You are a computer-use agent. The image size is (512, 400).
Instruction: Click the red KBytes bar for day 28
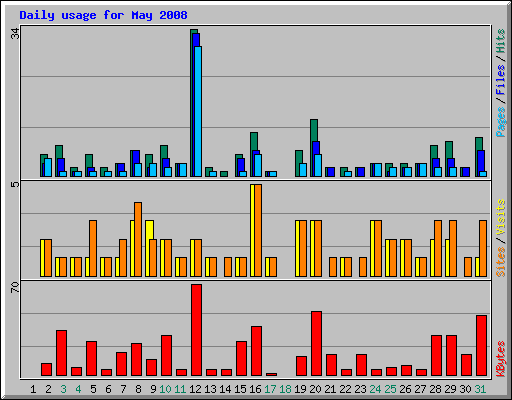click(x=436, y=356)
